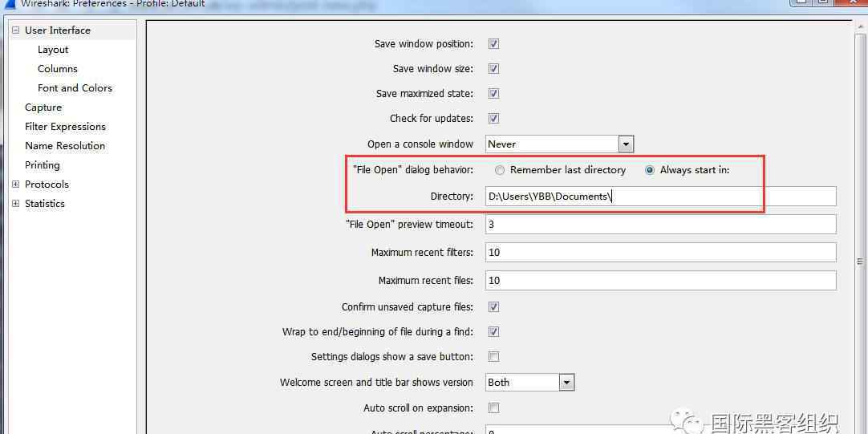Click the vertical scrollbar on the right
The height and width of the screenshot is (434, 868).
(x=861, y=261)
